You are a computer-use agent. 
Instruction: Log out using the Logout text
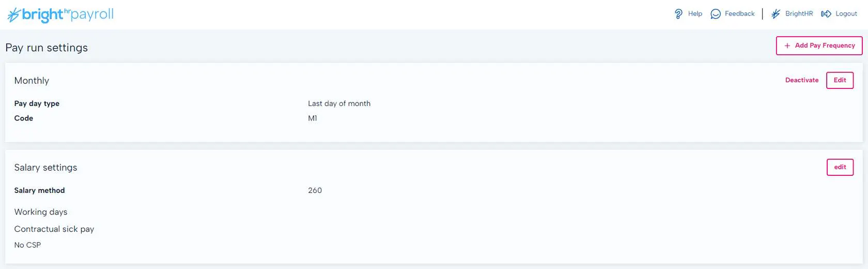(x=846, y=14)
